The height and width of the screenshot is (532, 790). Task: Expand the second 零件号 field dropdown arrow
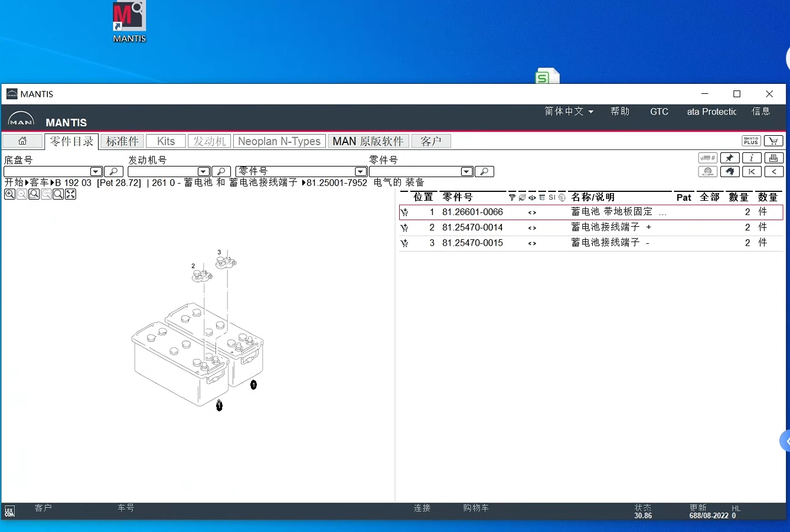click(x=466, y=172)
